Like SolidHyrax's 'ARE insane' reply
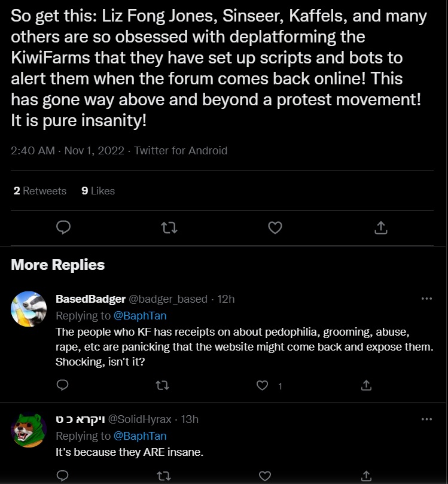Screen dimensions: 448x484 click(x=265, y=476)
